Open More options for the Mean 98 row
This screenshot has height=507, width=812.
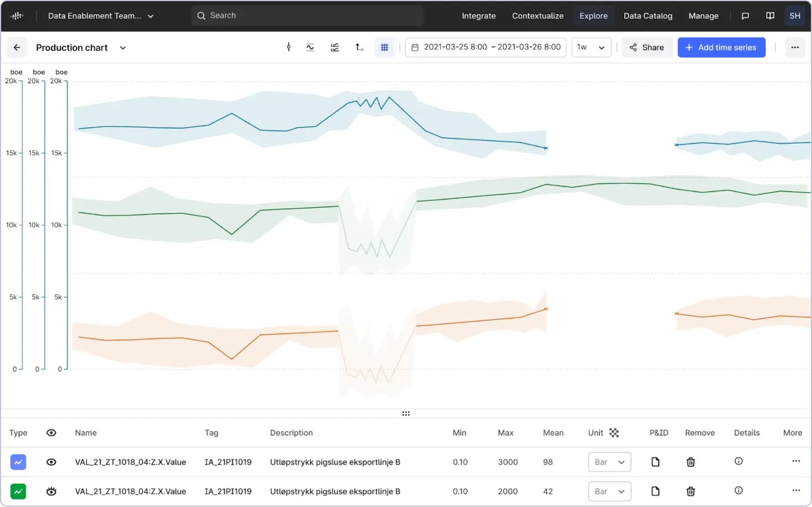796,461
